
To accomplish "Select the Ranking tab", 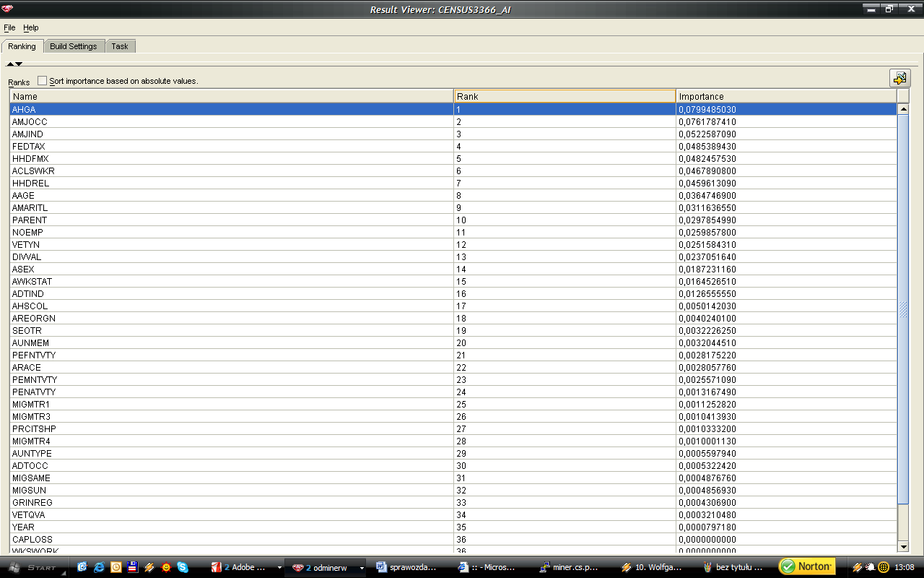I will tap(22, 46).
